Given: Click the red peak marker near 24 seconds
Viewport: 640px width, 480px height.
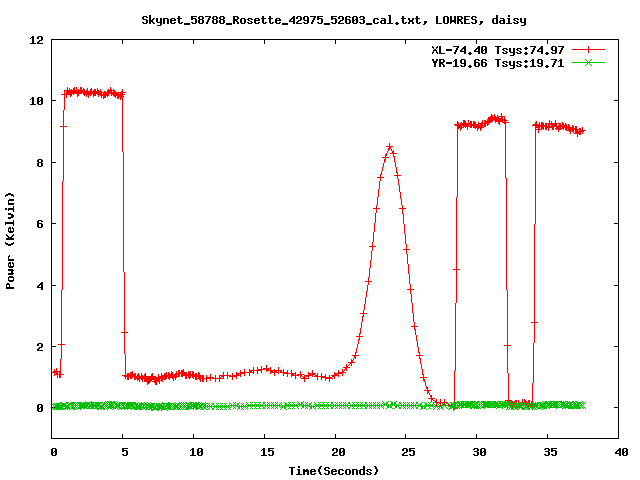Looking at the screenshot, I should pyautogui.click(x=389, y=147).
